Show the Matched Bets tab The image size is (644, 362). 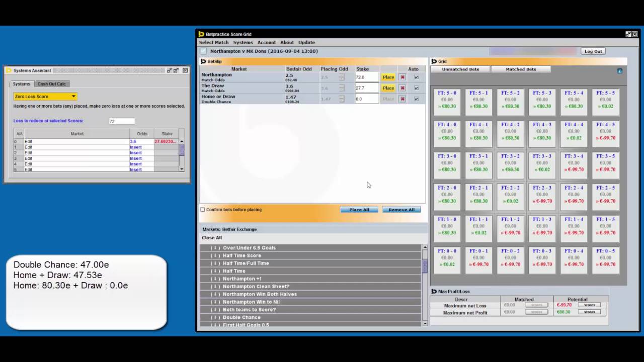(521, 69)
